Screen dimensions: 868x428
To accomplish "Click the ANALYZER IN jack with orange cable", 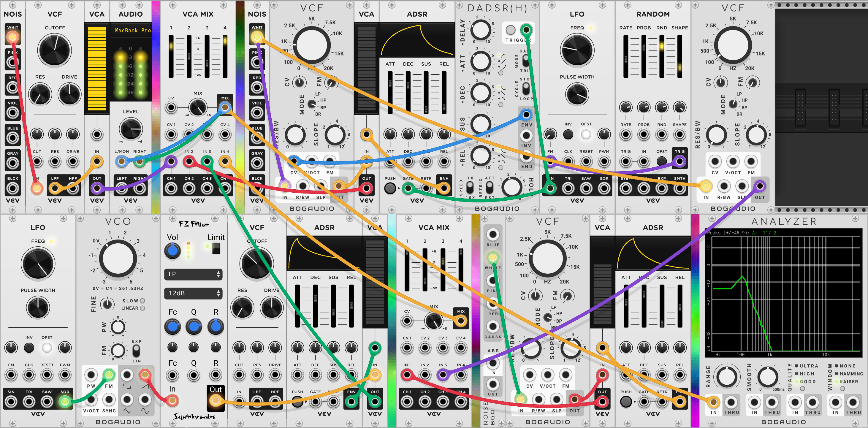I will tap(713, 402).
